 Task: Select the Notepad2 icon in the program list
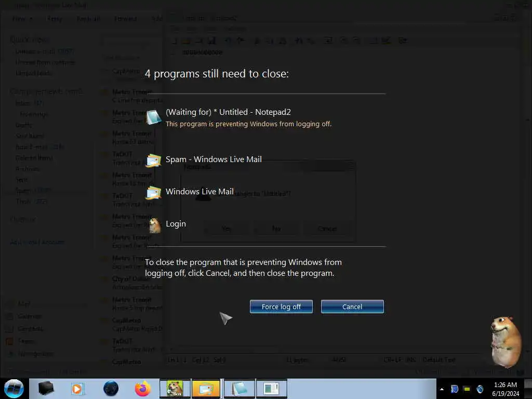(154, 117)
